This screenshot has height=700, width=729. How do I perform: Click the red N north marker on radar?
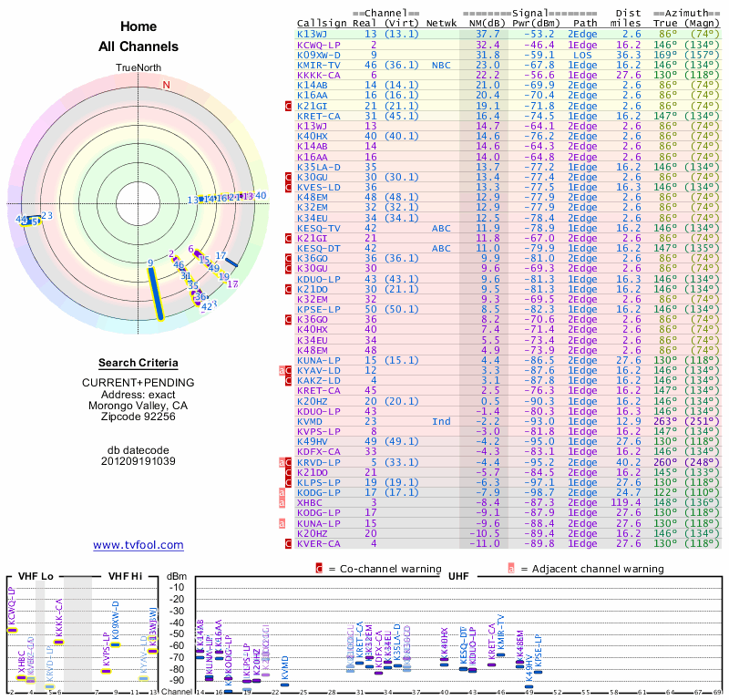pyautogui.click(x=166, y=85)
